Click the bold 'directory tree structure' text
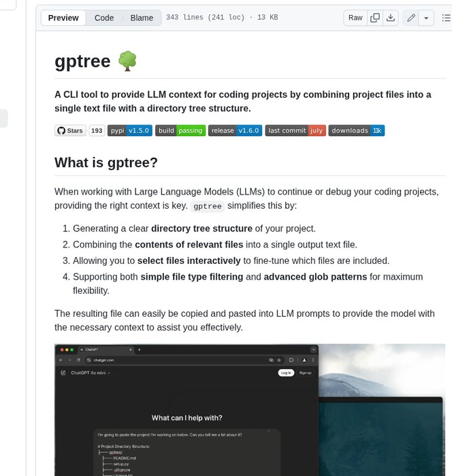Viewport: 452px width, 476px height. pyautogui.click(x=201, y=228)
